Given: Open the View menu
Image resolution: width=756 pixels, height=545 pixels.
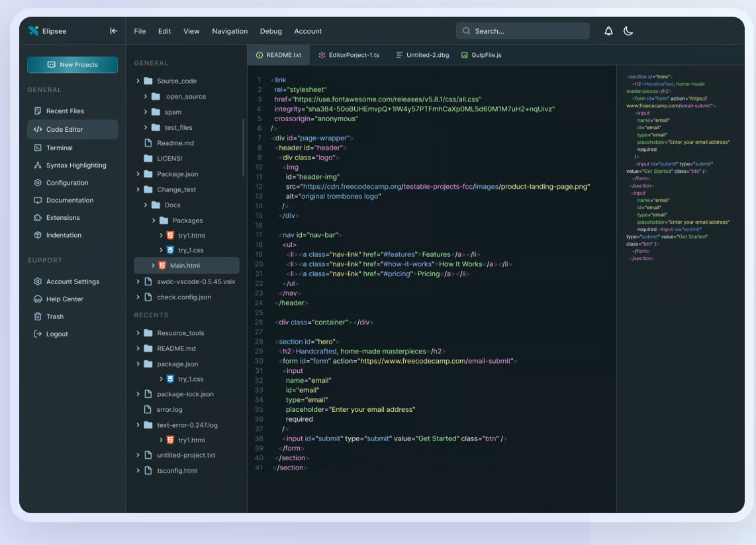Looking at the screenshot, I should 191,31.
